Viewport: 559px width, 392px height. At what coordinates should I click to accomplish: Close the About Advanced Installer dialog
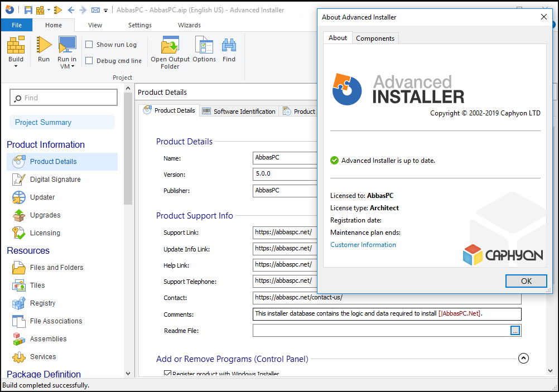tap(544, 17)
